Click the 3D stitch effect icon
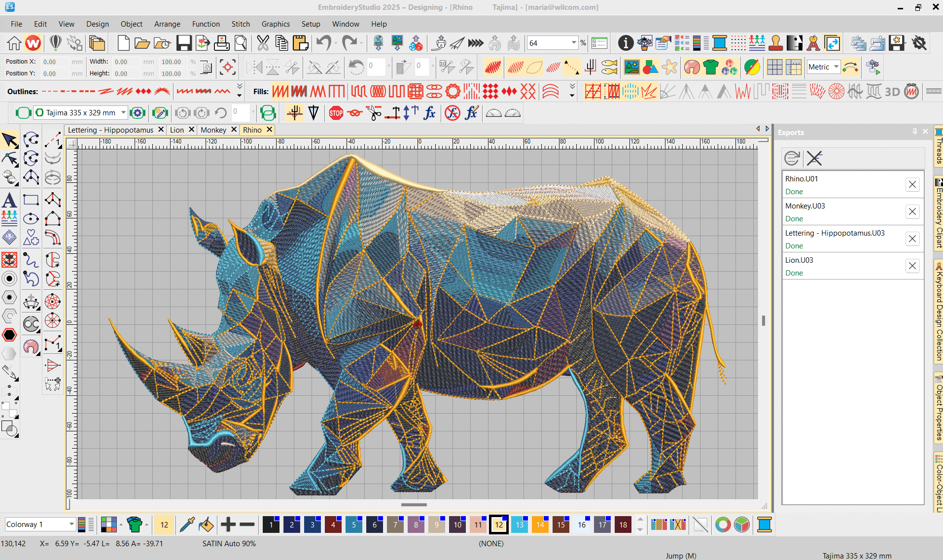The height and width of the screenshot is (560, 943). tap(892, 92)
